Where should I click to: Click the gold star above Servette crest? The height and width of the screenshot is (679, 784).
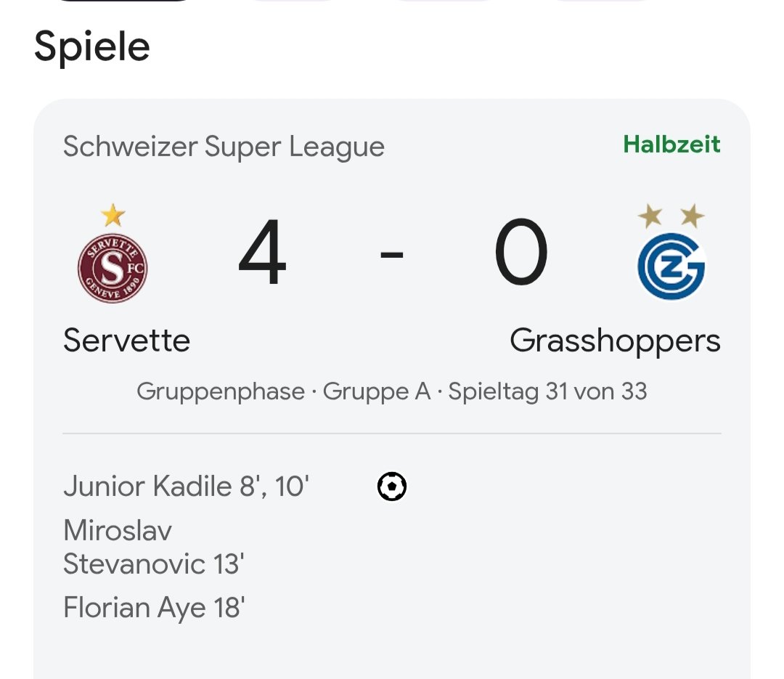click(113, 215)
